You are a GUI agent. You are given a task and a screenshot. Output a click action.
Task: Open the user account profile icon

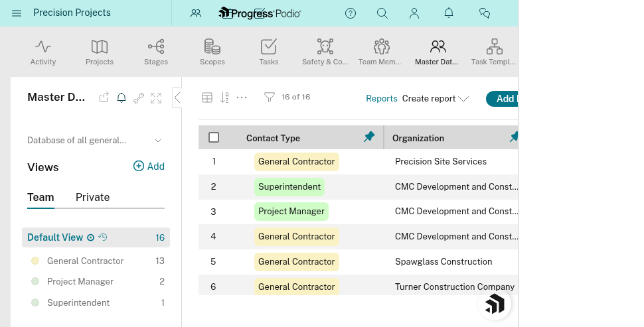point(414,13)
